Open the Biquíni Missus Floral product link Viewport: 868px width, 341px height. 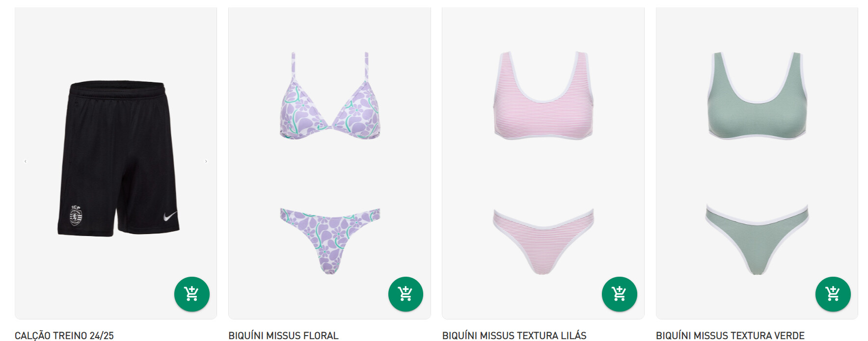[283, 336]
